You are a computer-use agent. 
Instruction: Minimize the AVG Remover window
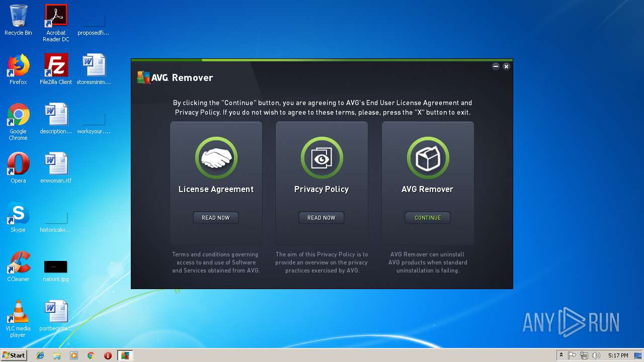(x=496, y=66)
